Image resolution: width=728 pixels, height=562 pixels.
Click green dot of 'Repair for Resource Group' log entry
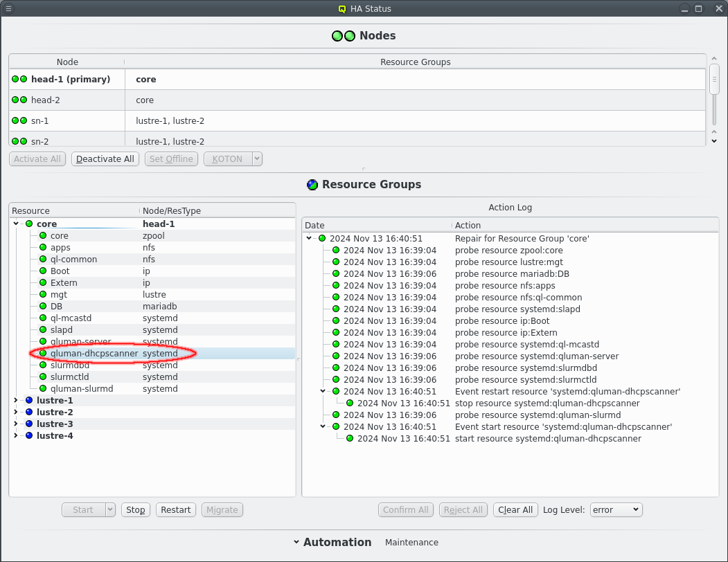pyautogui.click(x=322, y=238)
